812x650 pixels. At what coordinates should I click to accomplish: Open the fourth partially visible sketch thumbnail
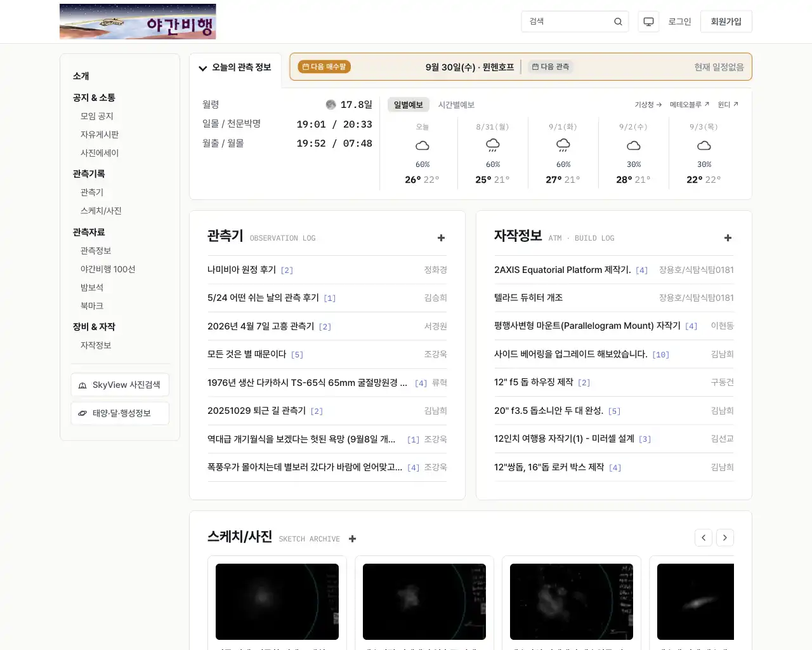click(695, 602)
